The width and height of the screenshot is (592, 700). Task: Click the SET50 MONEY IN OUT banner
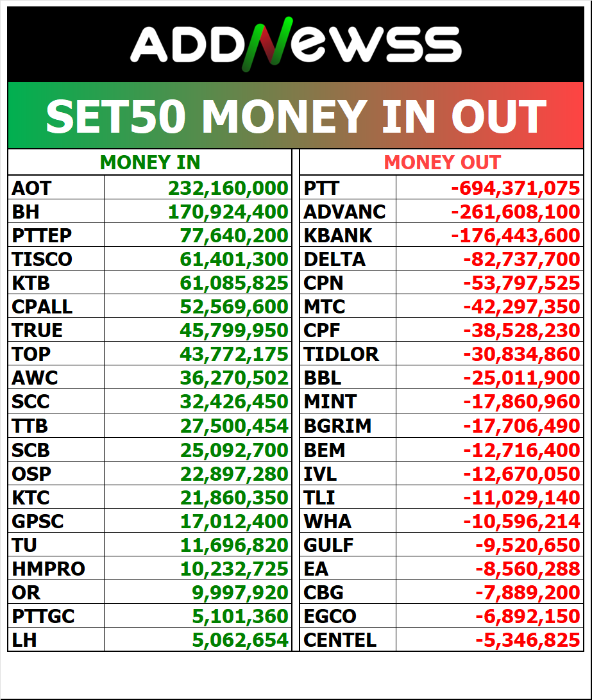pyautogui.click(x=296, y=116)
